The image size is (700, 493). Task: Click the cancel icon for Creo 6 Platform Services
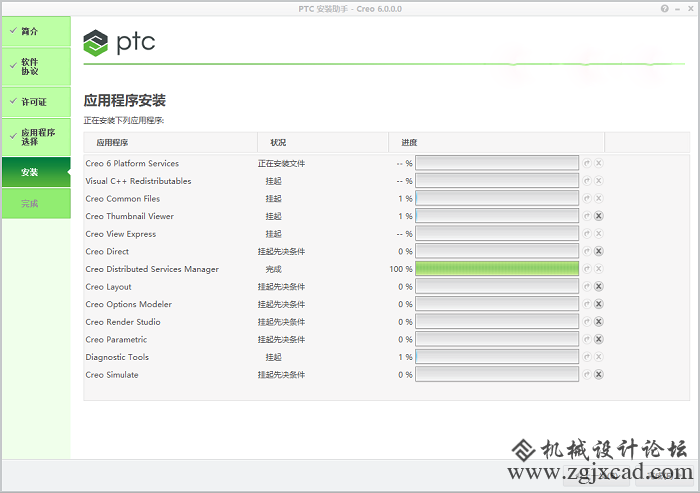click(x=599, y=163)
